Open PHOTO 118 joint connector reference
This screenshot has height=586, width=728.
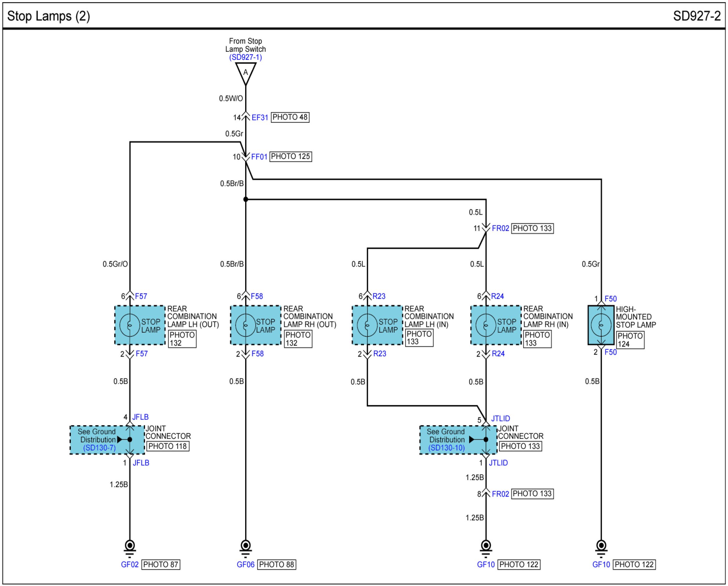click(x=167, y=446)
